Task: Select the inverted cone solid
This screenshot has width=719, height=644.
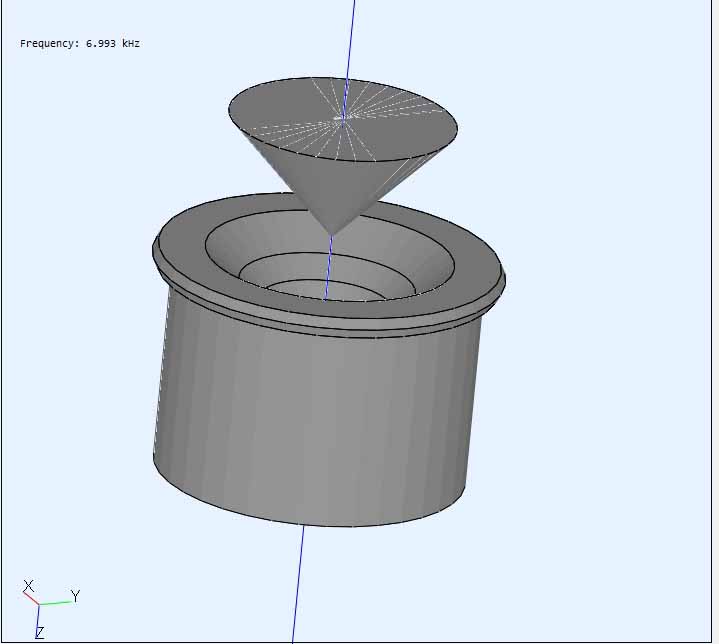Action: 343,156
